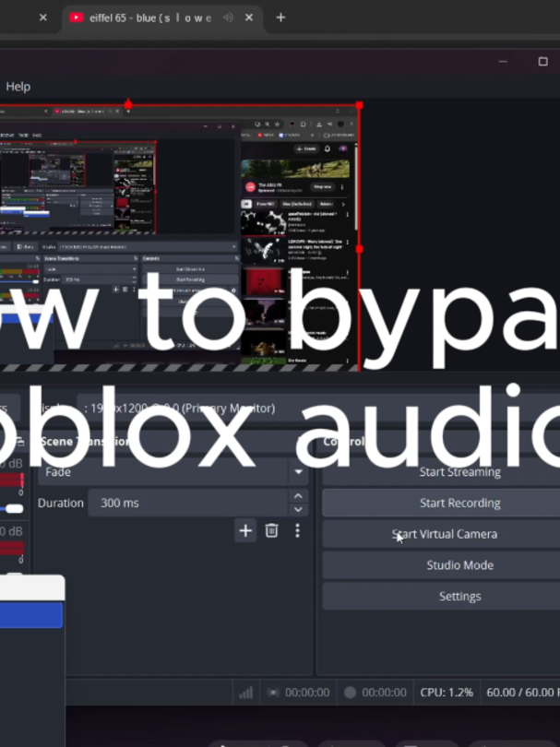Open the display Primary Monitor dropdown
Screen dimensions: 560x747
318,409
